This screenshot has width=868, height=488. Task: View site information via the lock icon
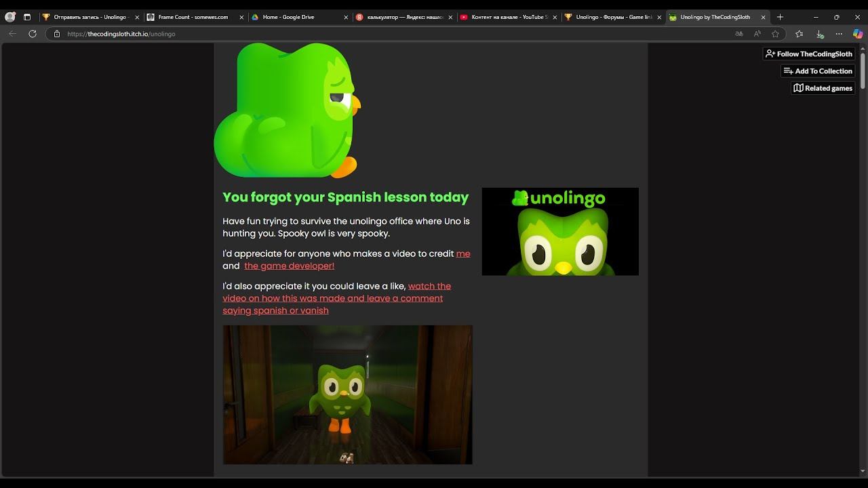click(57, 34)
